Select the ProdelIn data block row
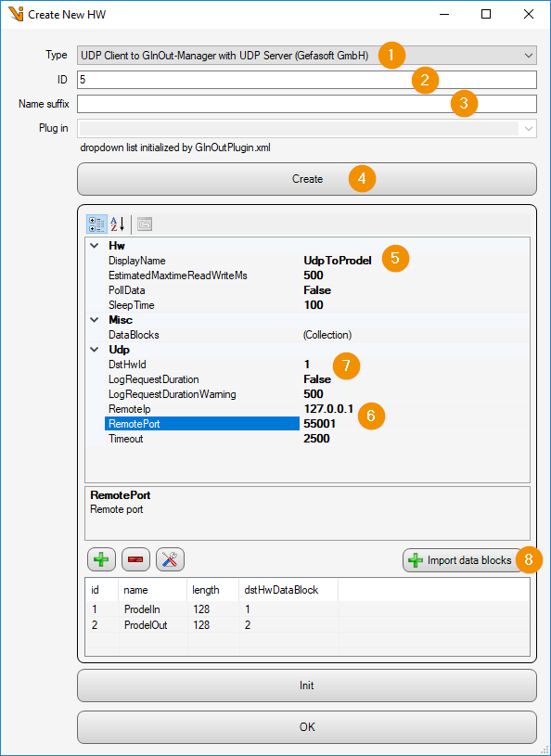The image size is (551, 756). (307, 609)
